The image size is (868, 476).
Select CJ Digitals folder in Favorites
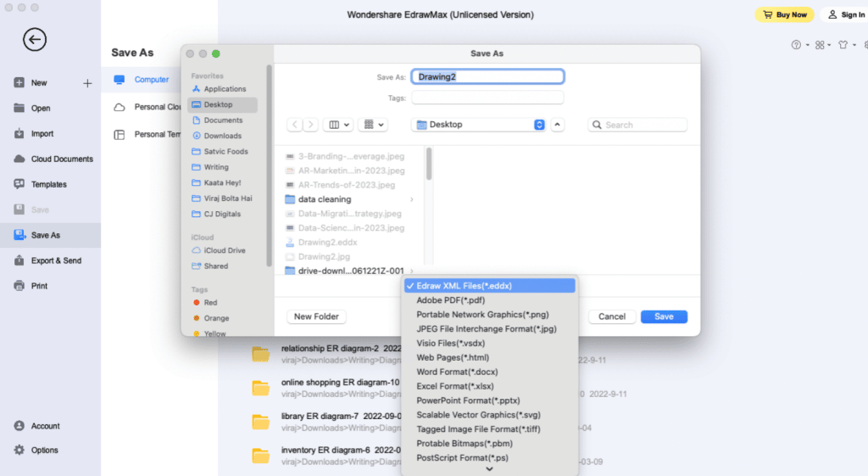click(223, 214)
